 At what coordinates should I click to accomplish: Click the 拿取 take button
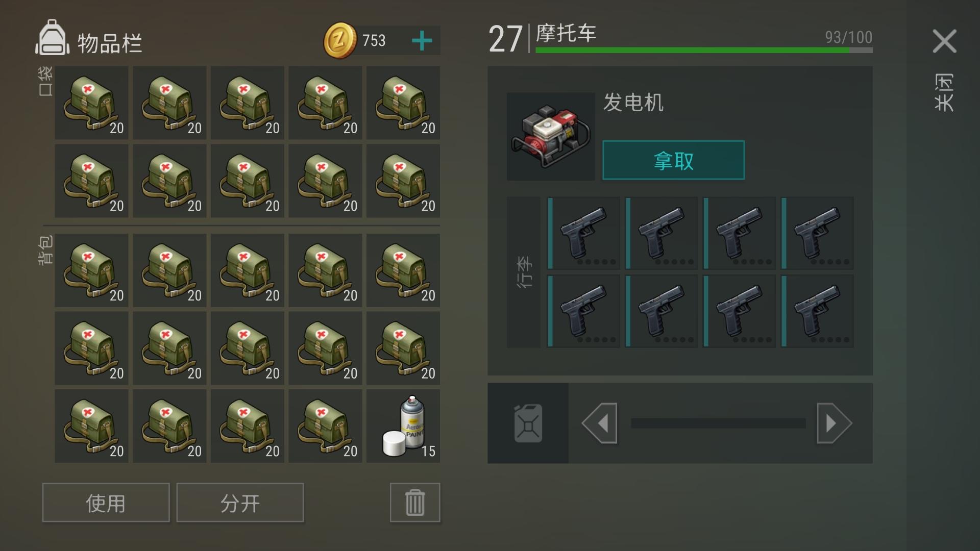click(673, 160)
